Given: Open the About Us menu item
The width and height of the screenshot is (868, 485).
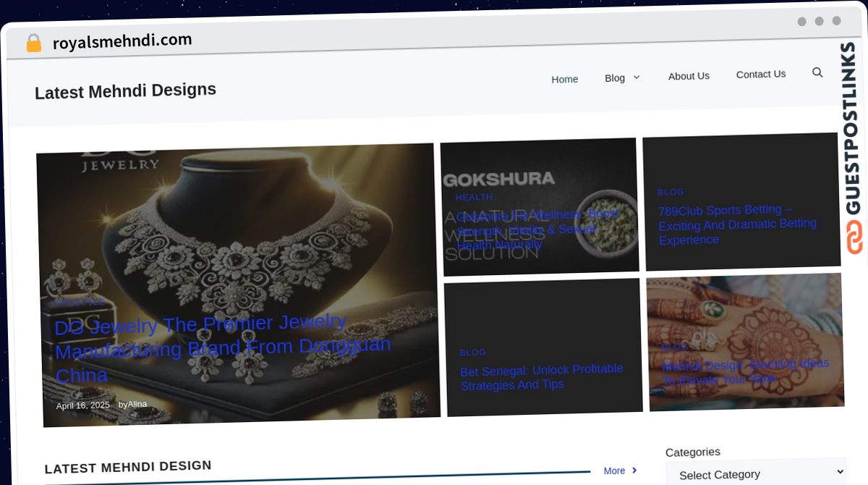Looking at the screenshot, I should pos(689,76).
